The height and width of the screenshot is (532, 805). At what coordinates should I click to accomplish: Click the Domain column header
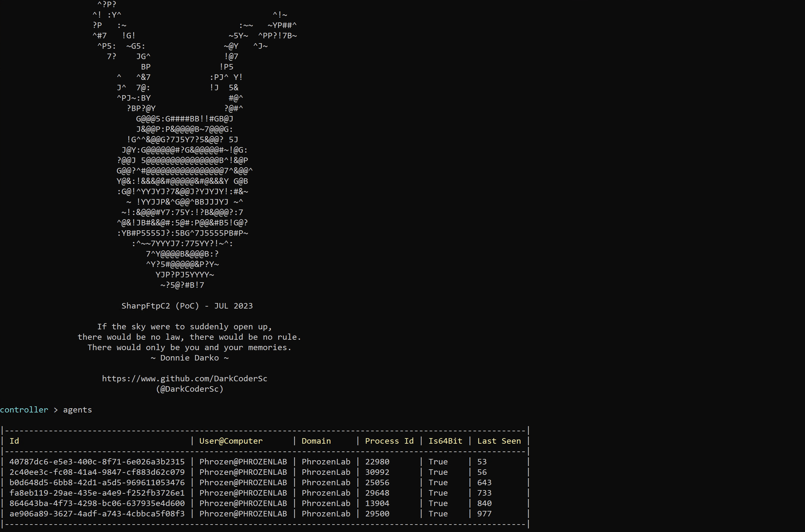pos(316,441)
